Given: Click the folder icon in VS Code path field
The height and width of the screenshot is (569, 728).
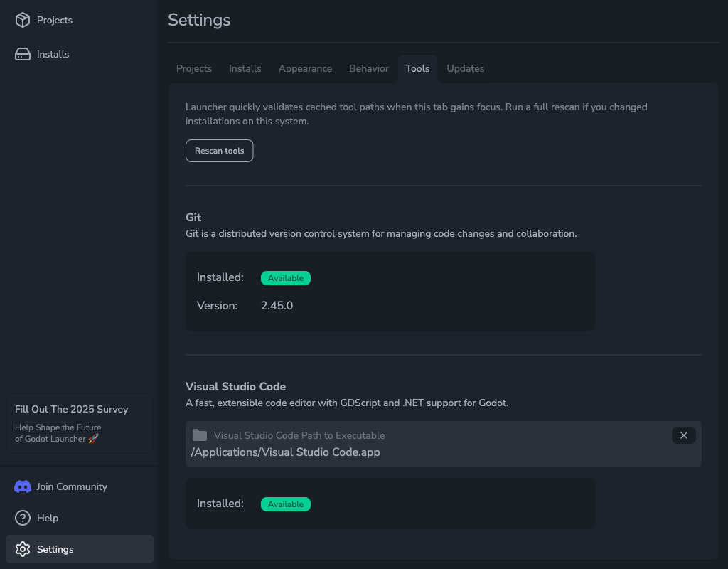Looking at the screenshot, I should pos(198,435).
